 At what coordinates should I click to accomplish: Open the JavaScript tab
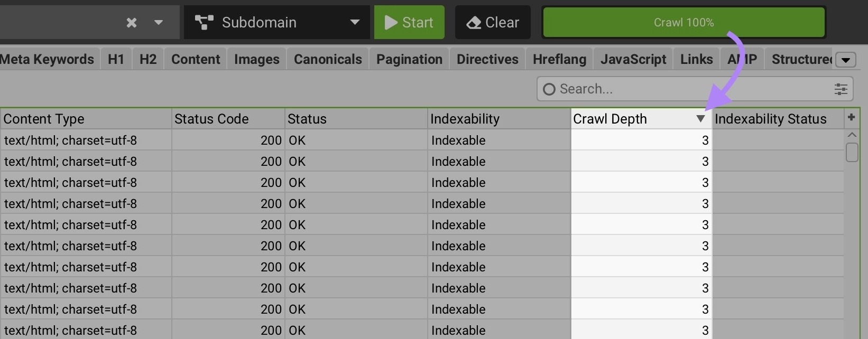coord(633,59)
